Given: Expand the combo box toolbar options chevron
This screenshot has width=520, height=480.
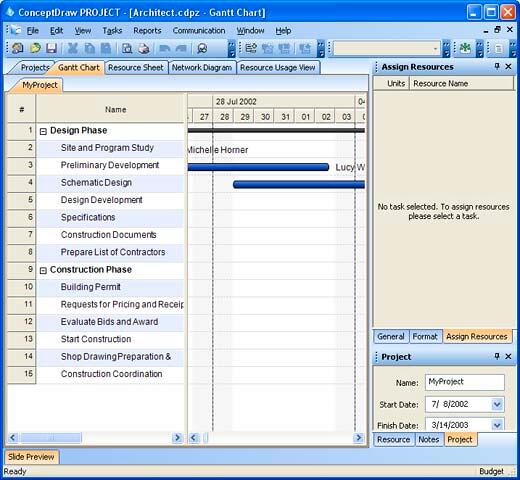Looking at the screenshot, I should click(x=446, y=49).
